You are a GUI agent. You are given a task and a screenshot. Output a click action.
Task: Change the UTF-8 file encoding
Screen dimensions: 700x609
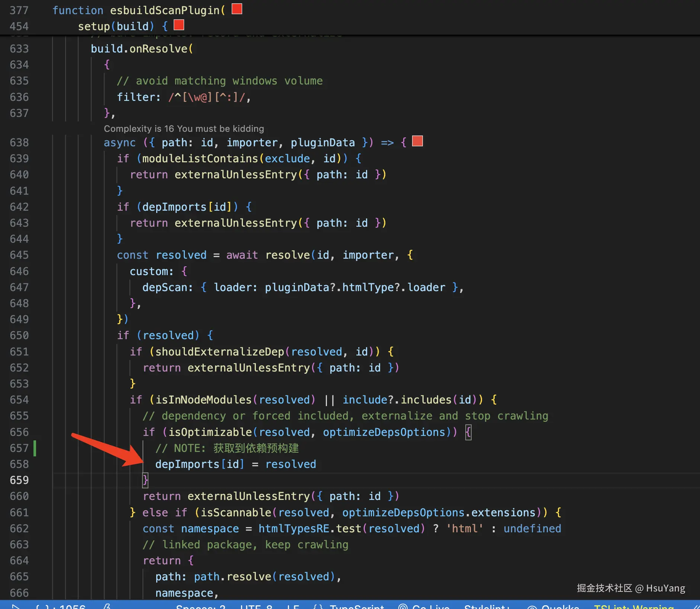coord(256,606)
